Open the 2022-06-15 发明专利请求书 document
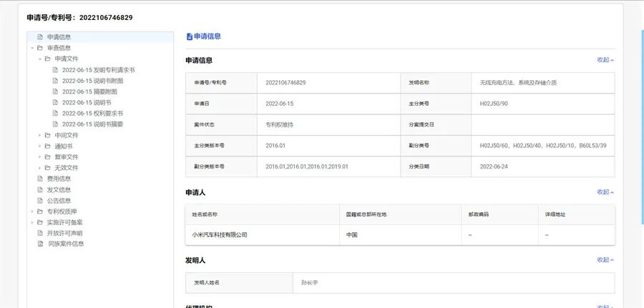 [x=98, y=70]
